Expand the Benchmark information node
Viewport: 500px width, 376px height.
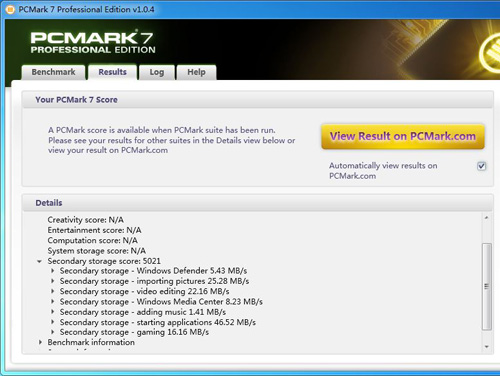[x=40, y=342]
